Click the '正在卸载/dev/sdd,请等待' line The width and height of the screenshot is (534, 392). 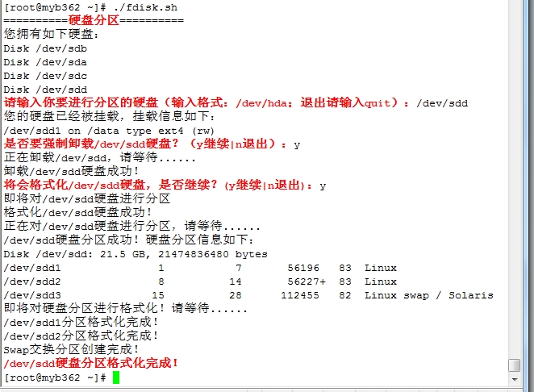coord(99,157)
